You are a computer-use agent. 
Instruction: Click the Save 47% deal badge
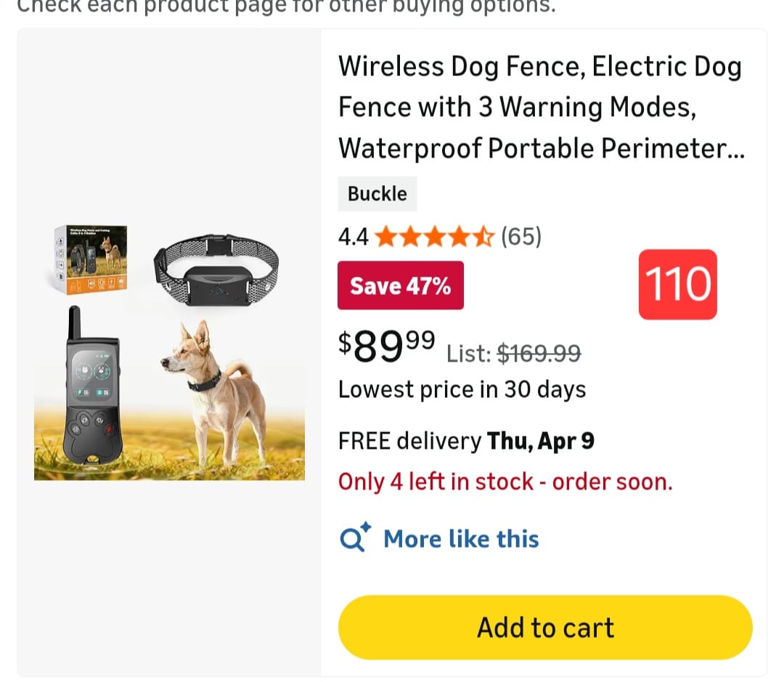pyautogui.click(x=401, y=285)
